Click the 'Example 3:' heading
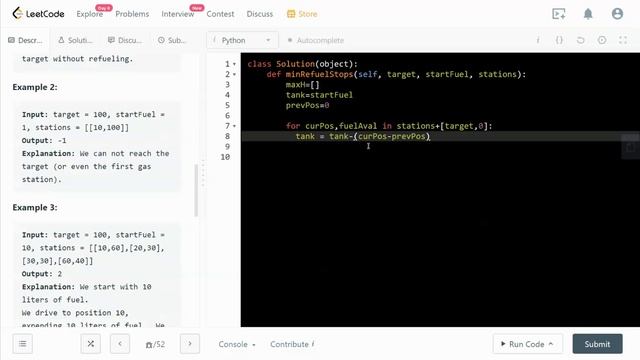This screenshot has width=640, height=360. [35, 207]
